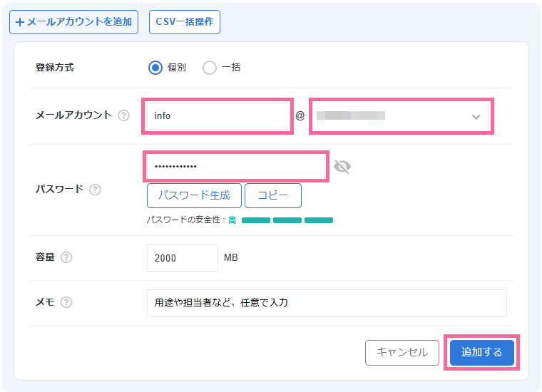This screenshot has width=542, height=392.
Task: Click the domain dropdown chevron arrow
Action: tap(476, 117)
